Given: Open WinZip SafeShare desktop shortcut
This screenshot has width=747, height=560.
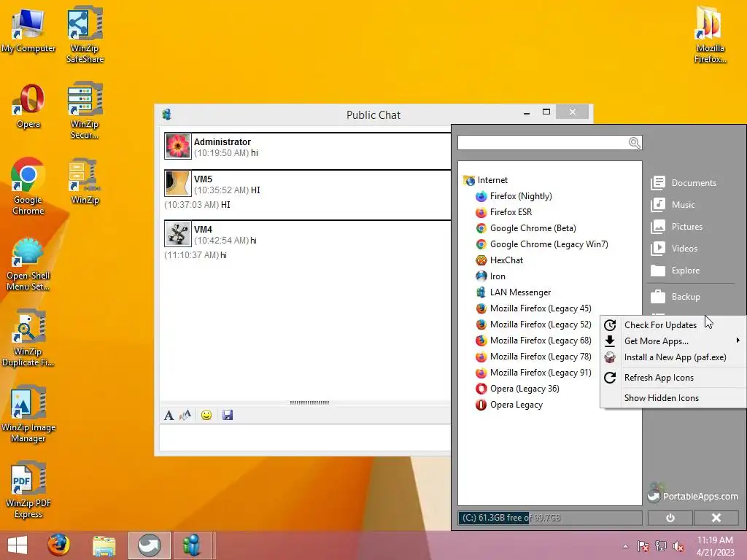Looking at the screenshot, I should click(x=85, y=34).
